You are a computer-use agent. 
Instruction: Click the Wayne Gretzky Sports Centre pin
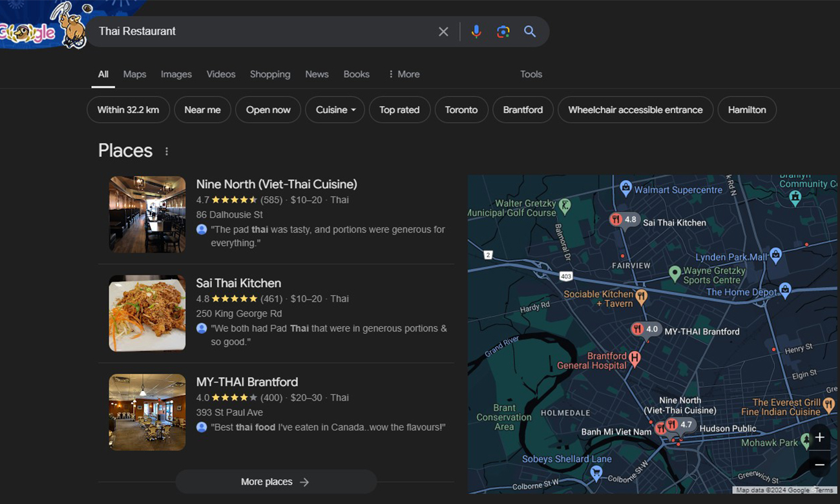pyautogui.click(x=675, y=273)
